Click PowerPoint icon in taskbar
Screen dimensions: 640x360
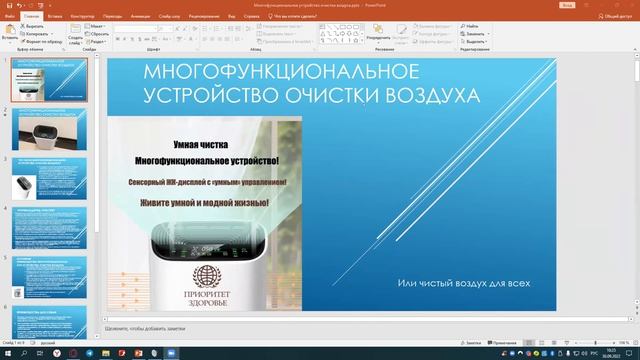tap(138, 353)
